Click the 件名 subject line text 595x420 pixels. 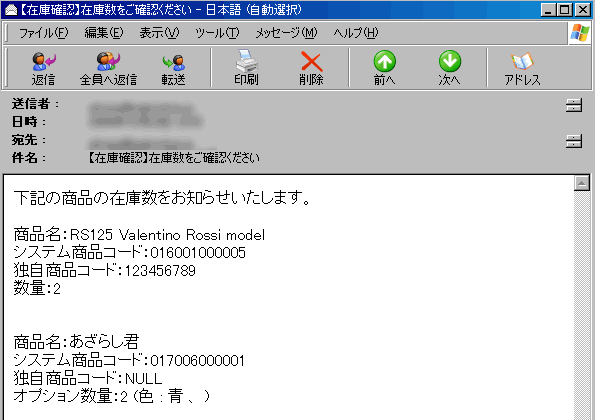(174, 158)
